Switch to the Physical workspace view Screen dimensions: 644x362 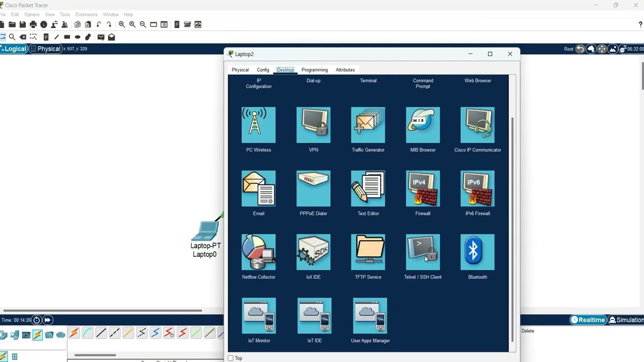[x=45, y=49]
